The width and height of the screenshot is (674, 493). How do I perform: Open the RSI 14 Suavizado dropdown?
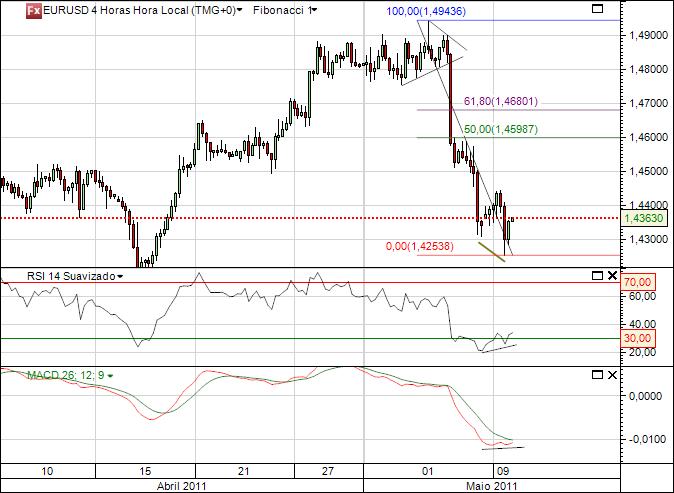click(x=120, y=276)
